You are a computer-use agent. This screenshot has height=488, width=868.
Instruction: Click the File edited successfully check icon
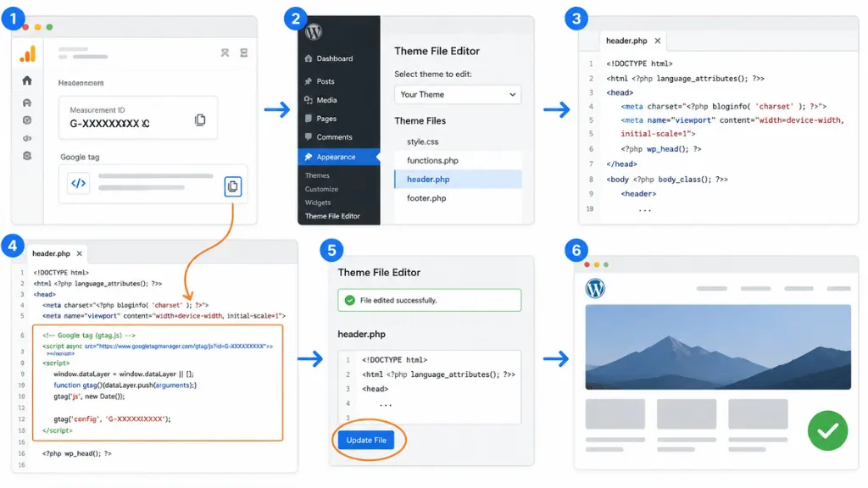350,301
